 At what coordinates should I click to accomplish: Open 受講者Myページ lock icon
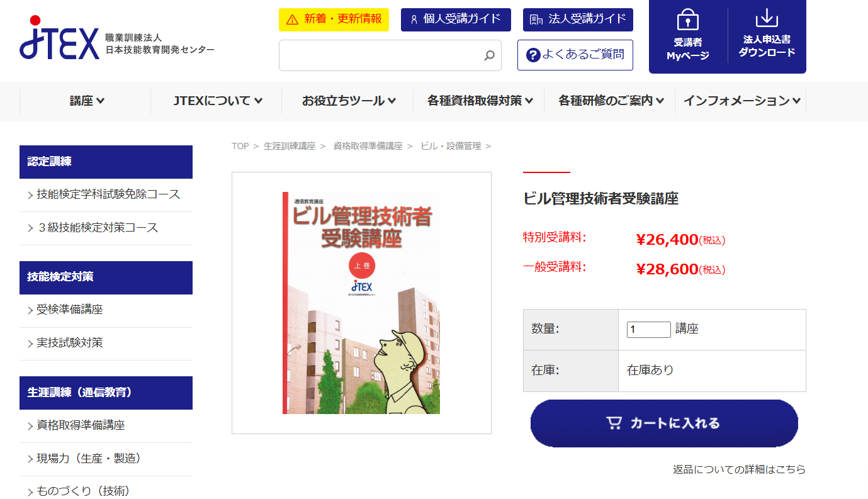687,21
